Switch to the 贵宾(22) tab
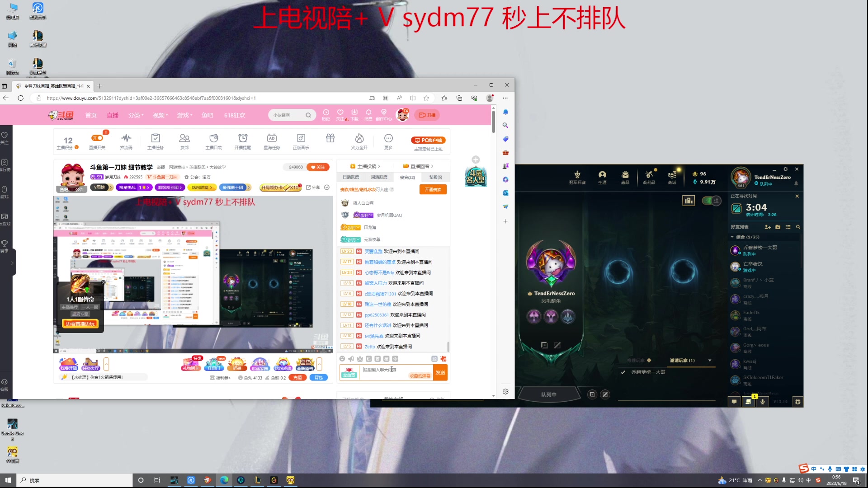 (407, 177)
